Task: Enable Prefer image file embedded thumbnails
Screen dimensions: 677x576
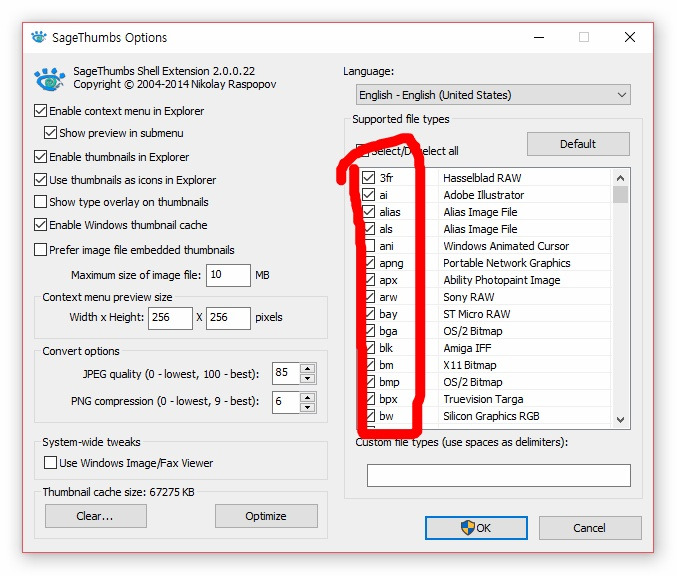Action: [x=41, y=250]
